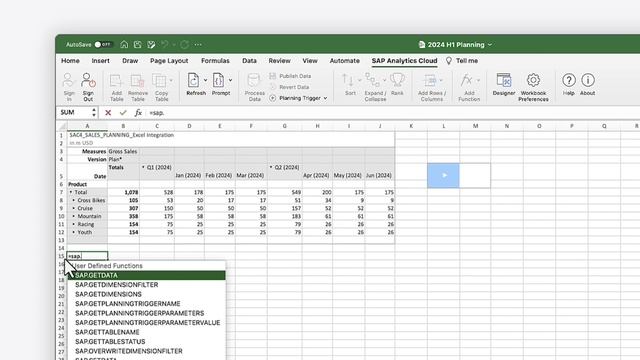Viewport: 640px width, 360px height.
Task: Switch to the Data tab
Action: tap(249, 60)
